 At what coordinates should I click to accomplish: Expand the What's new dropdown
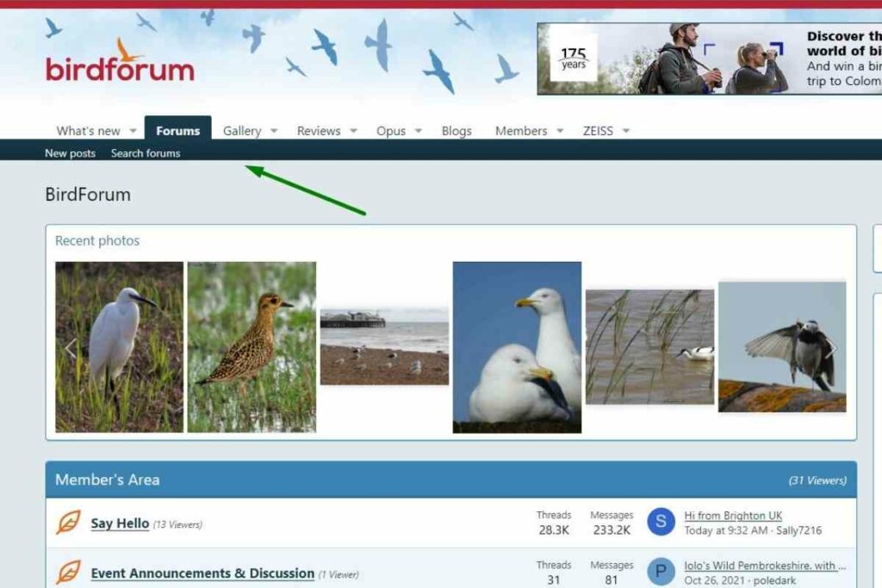[132, 130]
